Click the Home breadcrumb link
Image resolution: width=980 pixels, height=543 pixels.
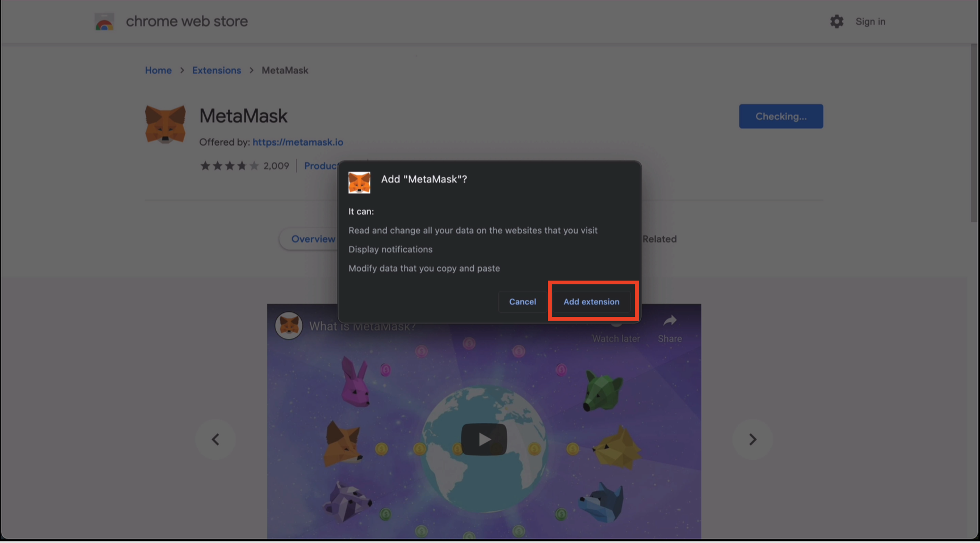[x=159, y=70]
